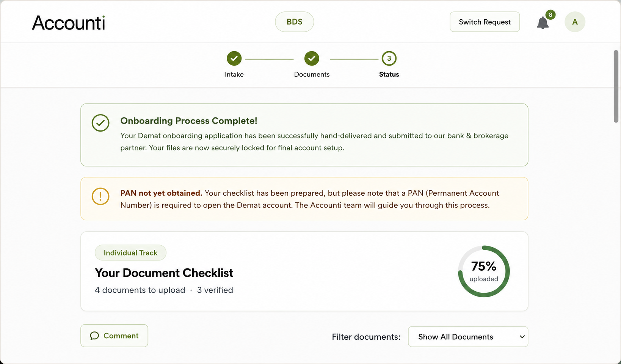Go to the Intake step checkmark
The width and height of the screenshot is (621, 364).
(x=234, y=58)
